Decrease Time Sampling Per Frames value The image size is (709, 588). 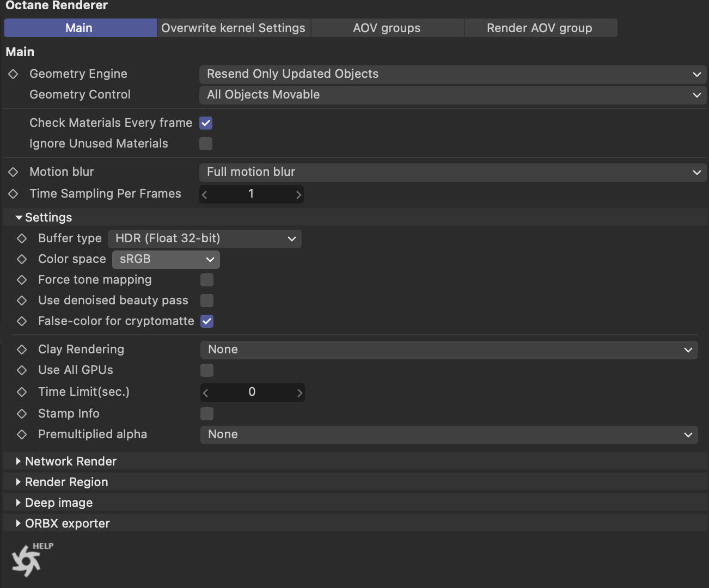[x=205, y=194]
